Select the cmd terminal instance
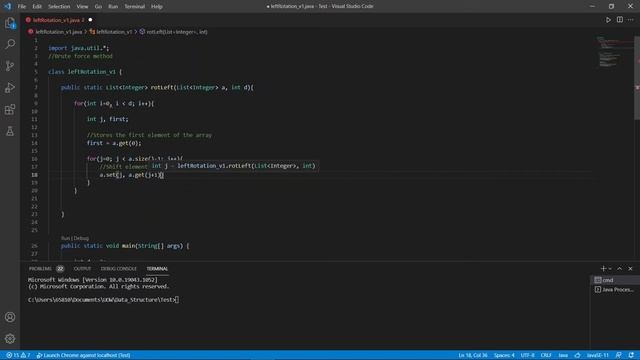This screenshot has width=640, height=360. pyautogui.click(x=614, y=280)
